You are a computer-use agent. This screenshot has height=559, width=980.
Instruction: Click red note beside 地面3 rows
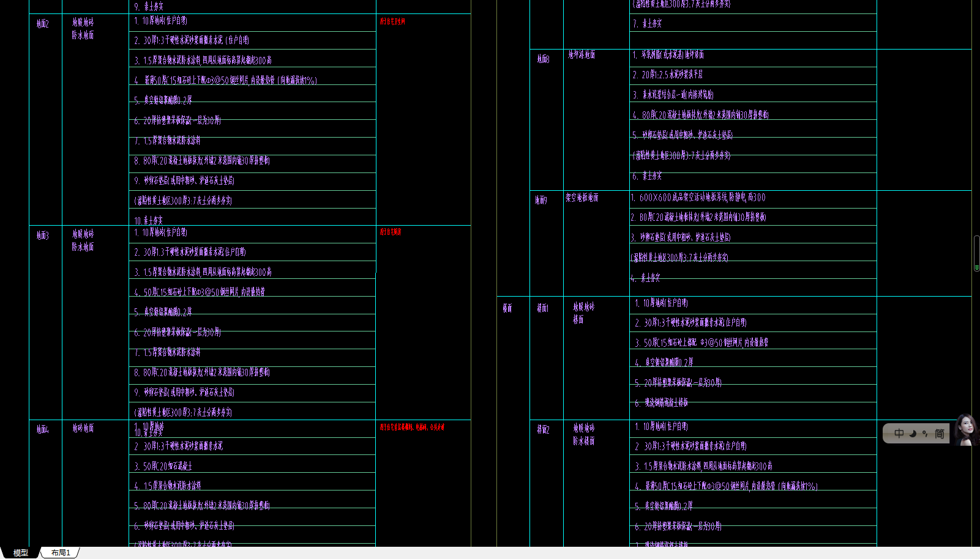point(391,232)
